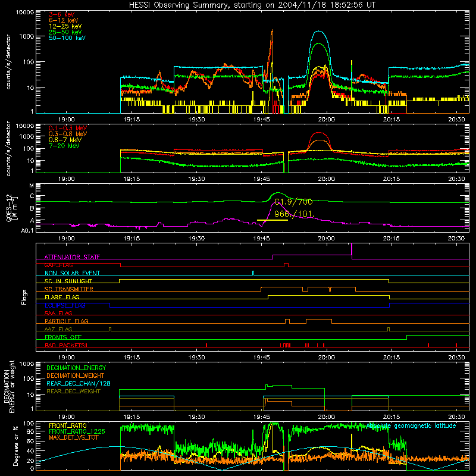Click the yellow 0.8-7 MeV legend label
The width and height of the screenshot is (476, 476).
65,140
